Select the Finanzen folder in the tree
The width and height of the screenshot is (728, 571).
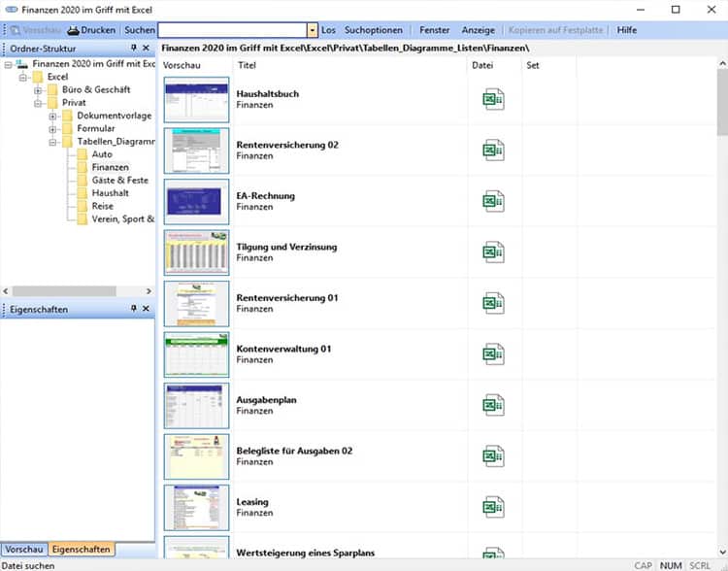click(x=111, y=167)
